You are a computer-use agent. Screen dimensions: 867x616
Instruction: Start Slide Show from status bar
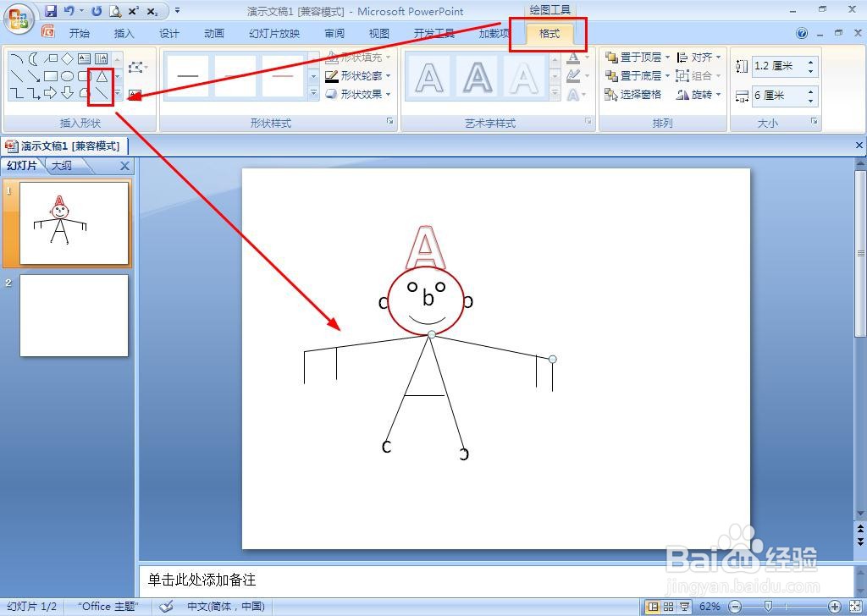click(682, 606)
